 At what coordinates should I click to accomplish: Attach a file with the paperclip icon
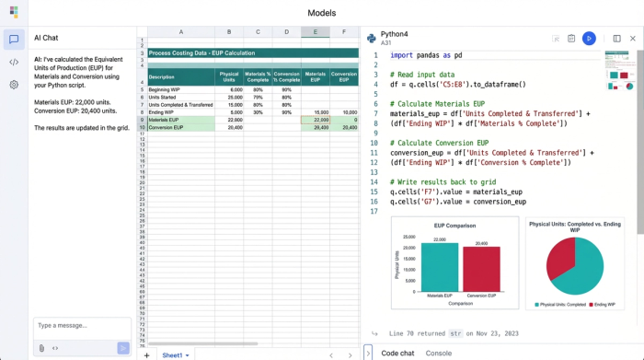point(41,348)
